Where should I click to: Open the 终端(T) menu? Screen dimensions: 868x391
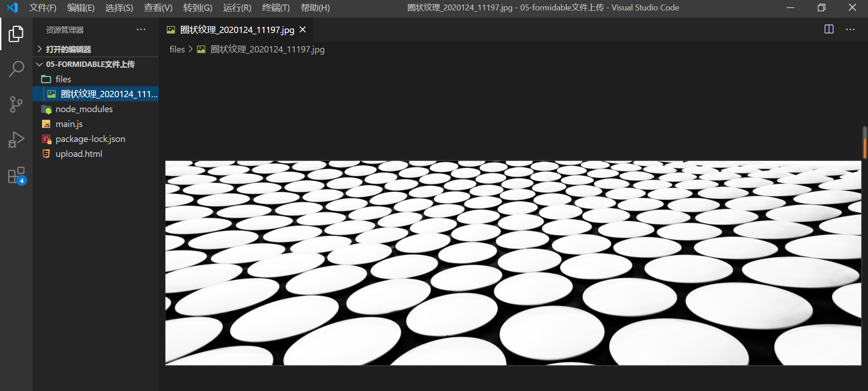point(276,8)
